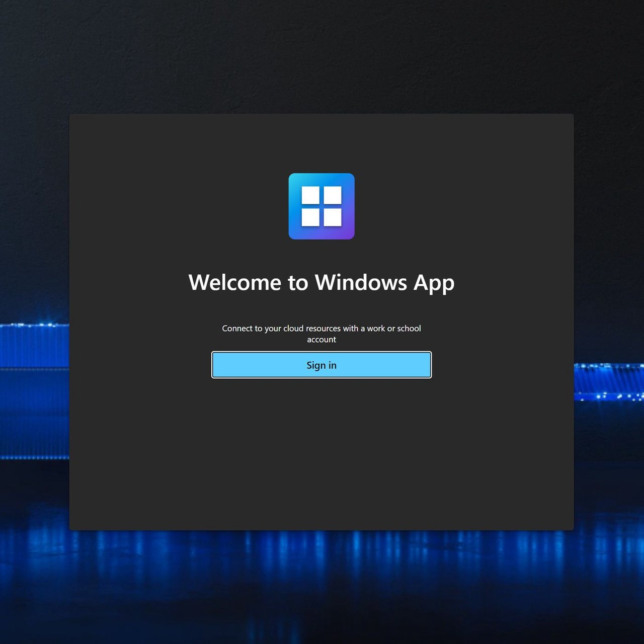
Task: Click the Windows App logo icon
Action: (x=321, y=206)
